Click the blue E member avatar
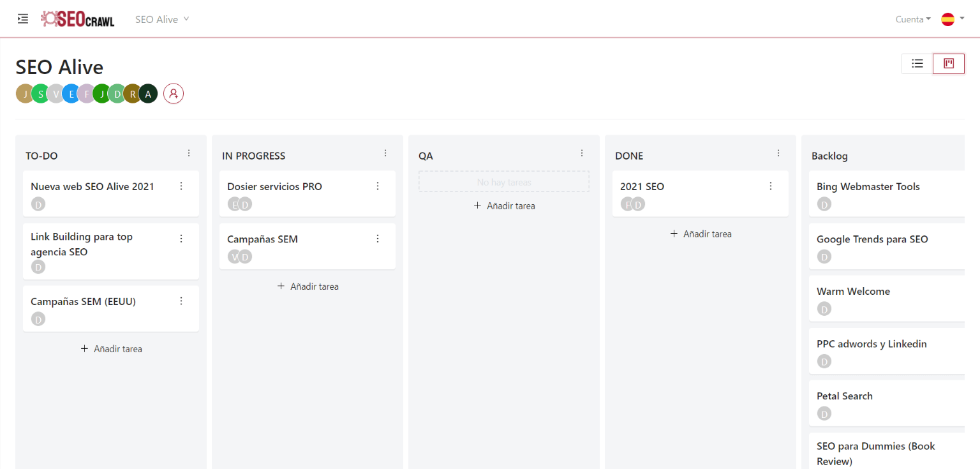The image size is (980, 469). click(71, 94)
